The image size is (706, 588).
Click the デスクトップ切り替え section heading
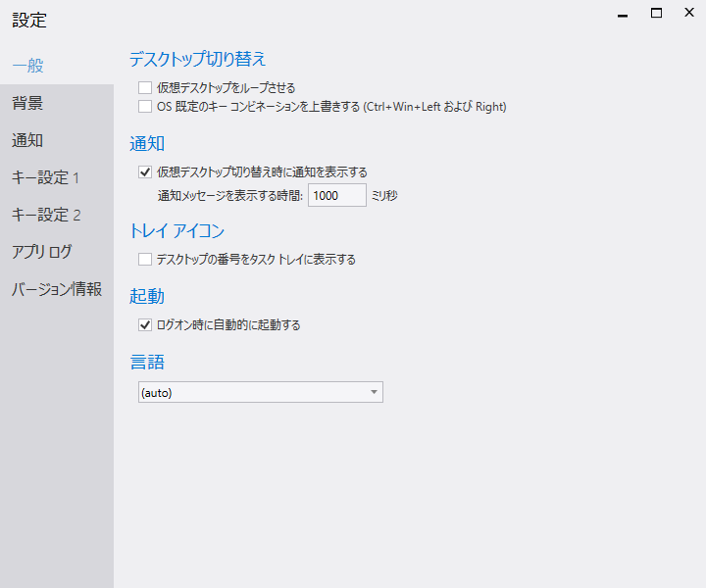[197, 59]
